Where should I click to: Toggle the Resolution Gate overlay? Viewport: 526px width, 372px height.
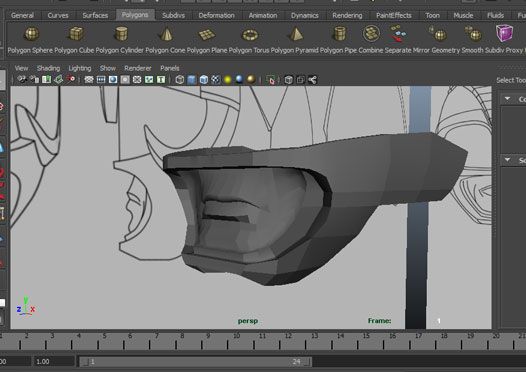(113, 80)
